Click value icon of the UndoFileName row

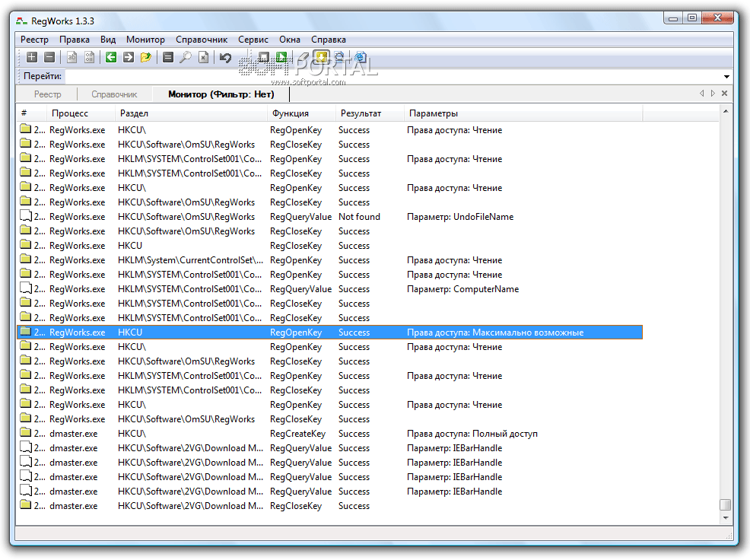pyautogui.click(x=26, y=216)
